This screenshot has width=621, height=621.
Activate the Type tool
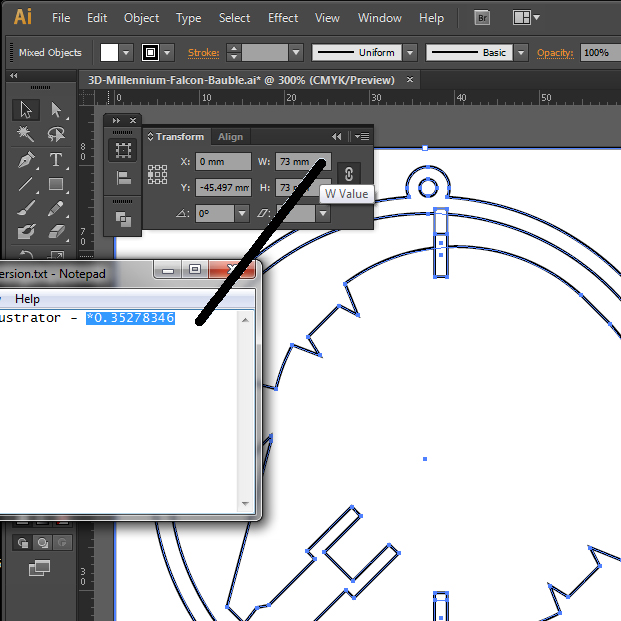(x=56, y=160)
